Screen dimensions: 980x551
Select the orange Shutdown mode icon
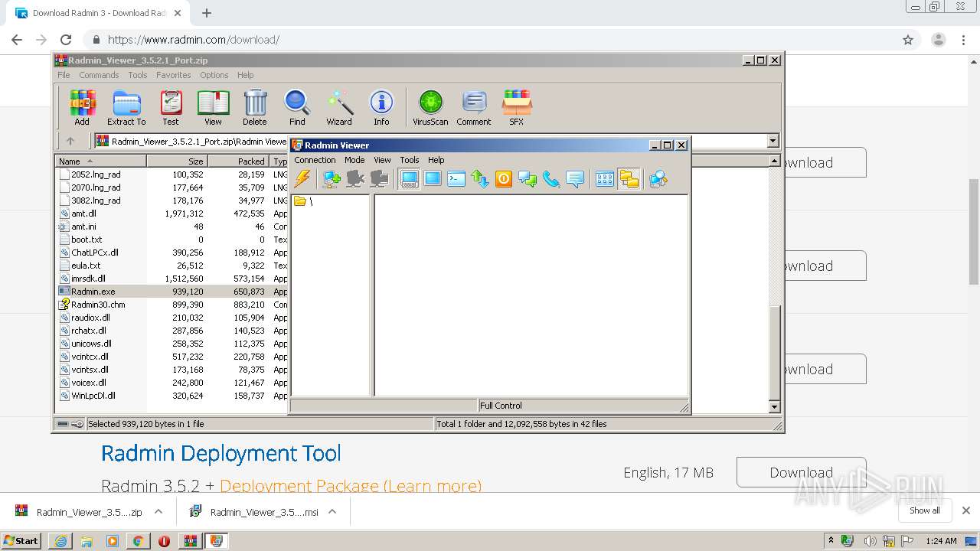[504, 179]
